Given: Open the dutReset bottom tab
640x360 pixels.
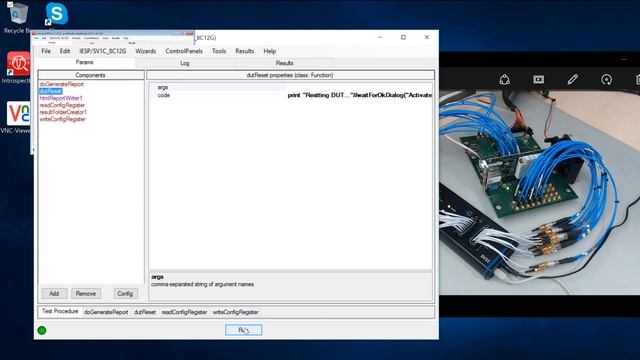Looking at the screenshot, I should [x=145, y=312].
